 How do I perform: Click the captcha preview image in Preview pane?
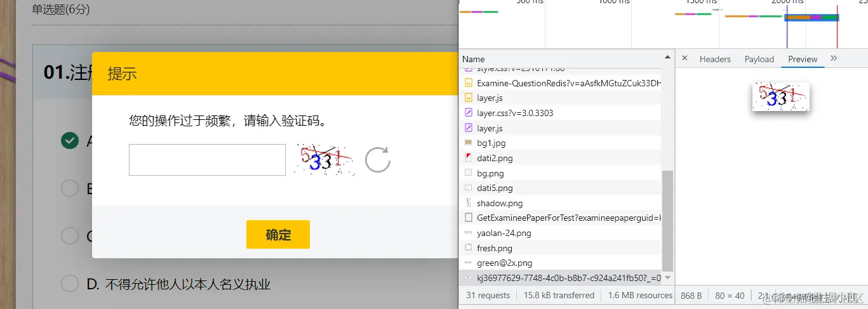pos(782,97)
